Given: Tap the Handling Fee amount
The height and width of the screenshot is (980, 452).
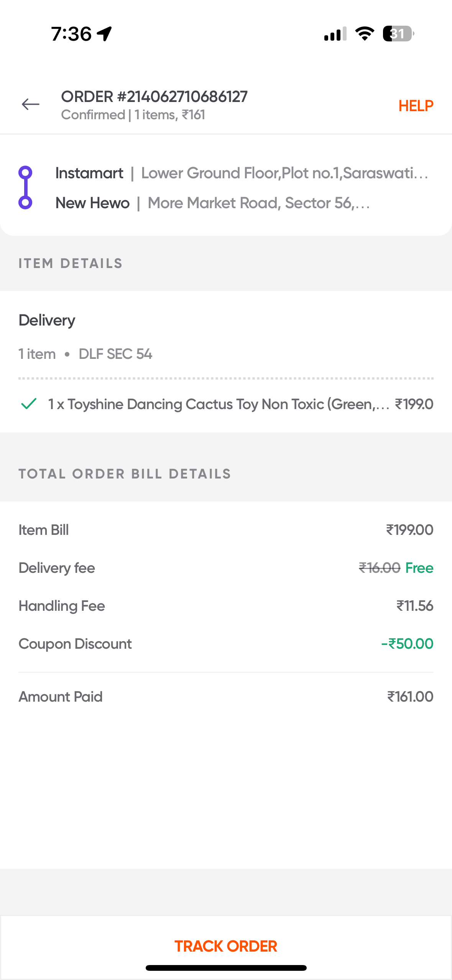Looking at the screenshot, I should pyautogui.click(x=415, y=606).
